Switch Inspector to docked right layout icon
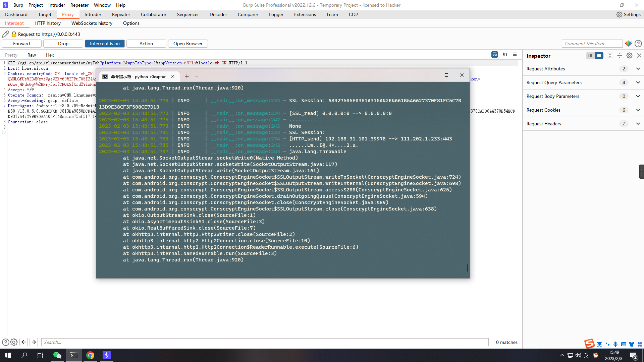The height and width of the screenshot is (362, 644). [x=599, y=56]
